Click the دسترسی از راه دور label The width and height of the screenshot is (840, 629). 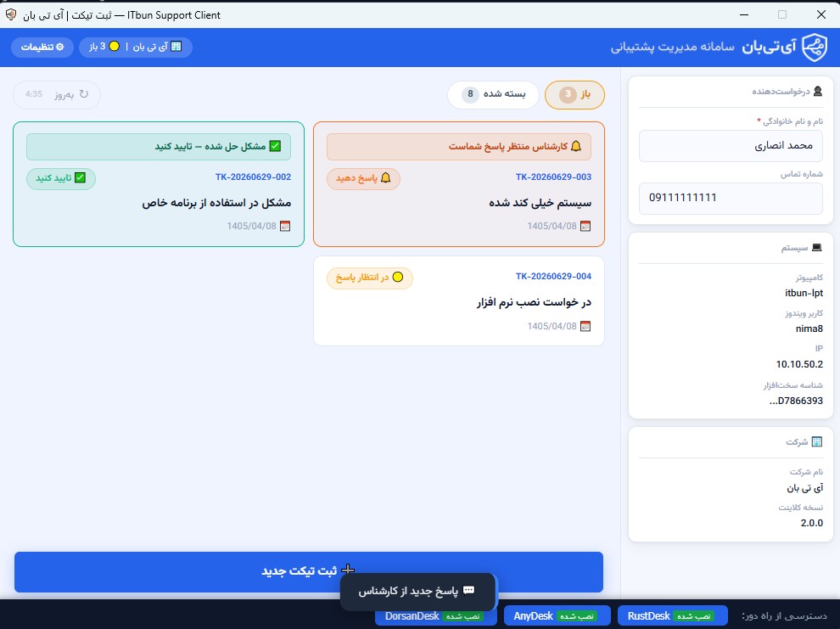(x=784, y=616)
